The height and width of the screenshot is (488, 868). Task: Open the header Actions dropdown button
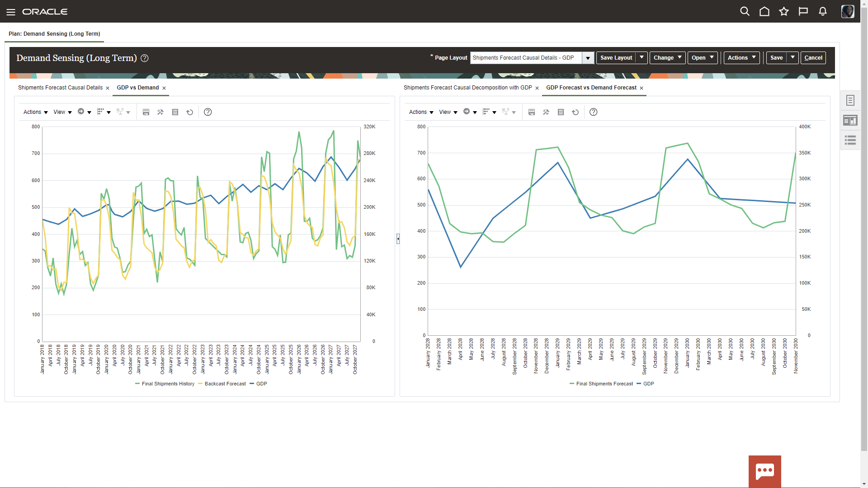coord(741,58)
